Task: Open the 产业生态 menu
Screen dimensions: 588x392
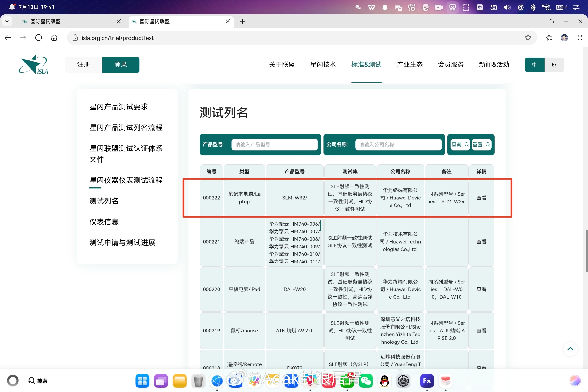Action: click(x=410, y=64)
